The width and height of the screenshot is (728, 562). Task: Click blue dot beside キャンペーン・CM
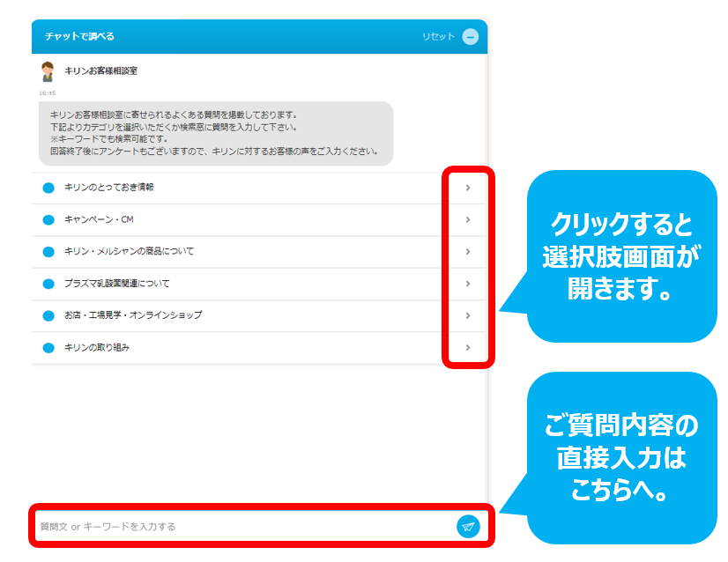coord(48,219)
